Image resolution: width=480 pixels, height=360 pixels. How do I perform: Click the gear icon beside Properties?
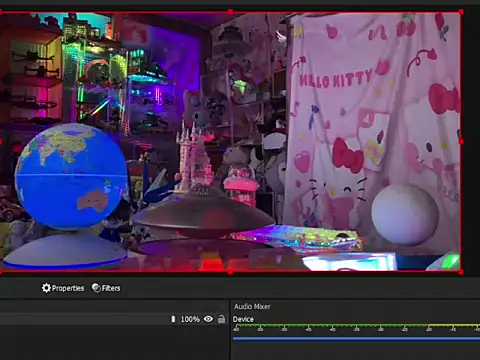pos(46,288)
